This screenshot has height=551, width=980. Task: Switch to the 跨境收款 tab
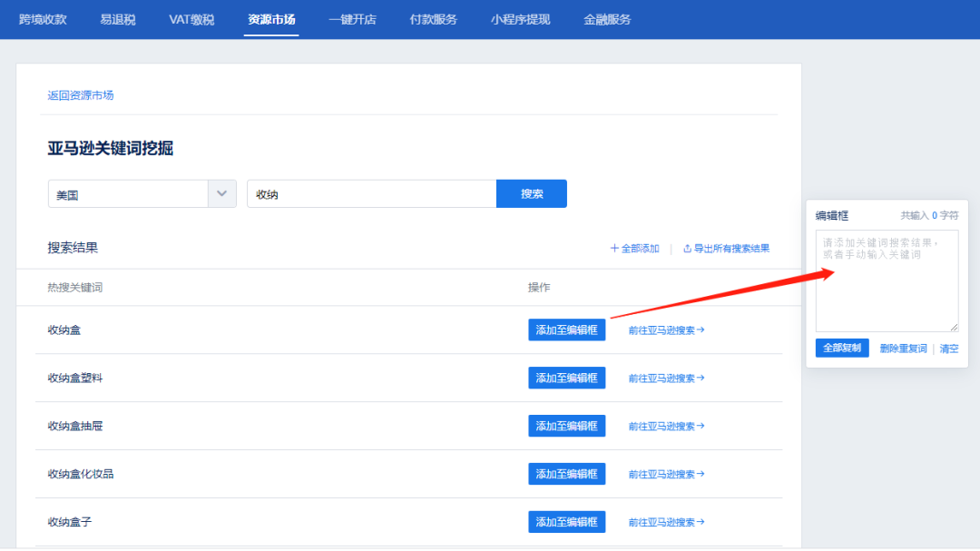(x=43, y=19)
